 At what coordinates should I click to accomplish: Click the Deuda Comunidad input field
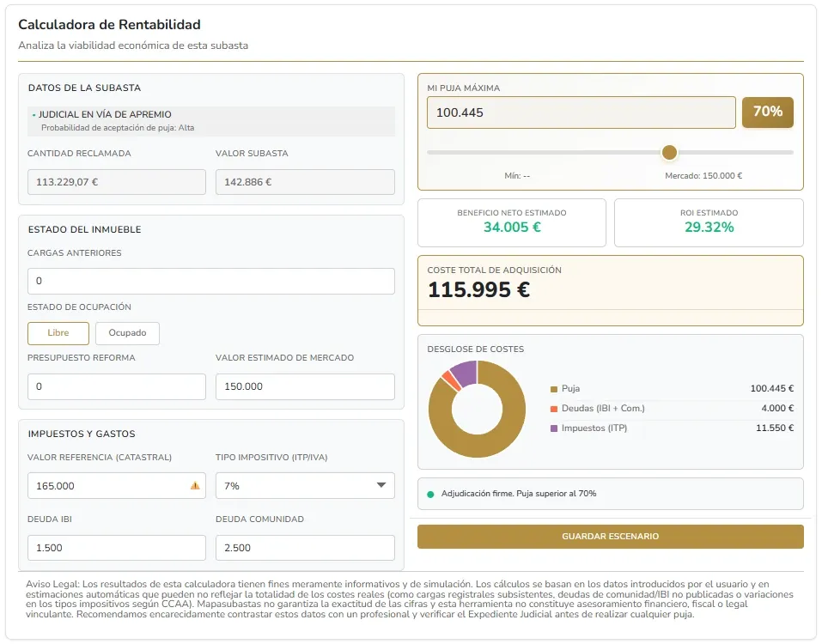[305, 547]
